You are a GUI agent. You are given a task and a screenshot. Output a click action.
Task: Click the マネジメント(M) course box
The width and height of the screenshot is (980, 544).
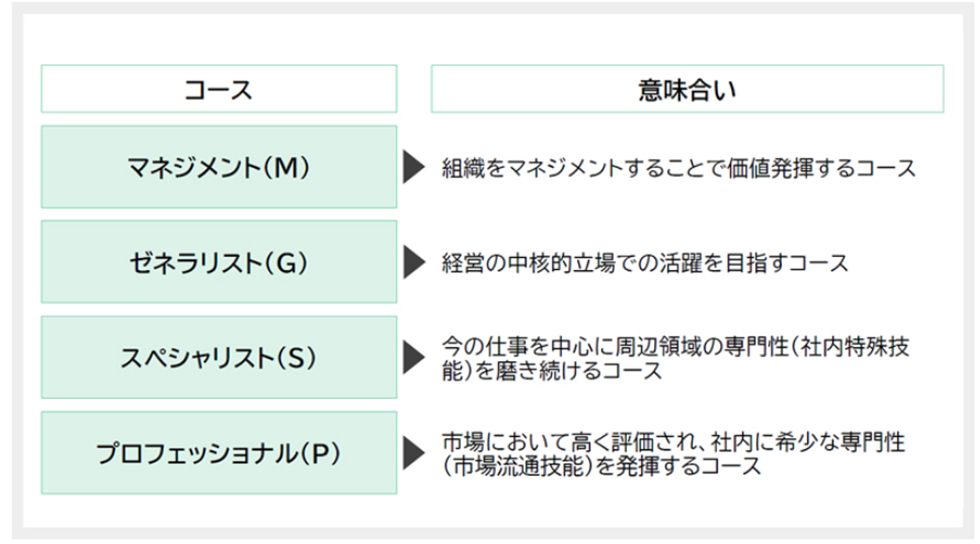click(218, 167)
